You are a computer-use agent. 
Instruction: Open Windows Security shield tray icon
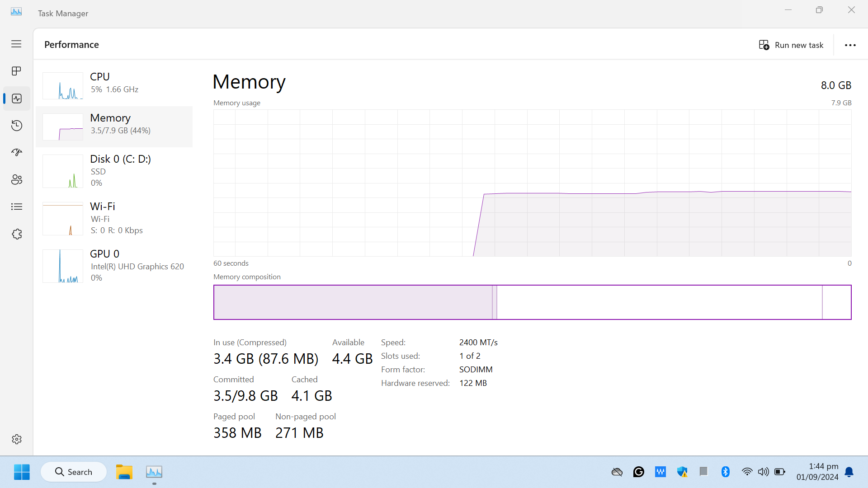(682, 472)
